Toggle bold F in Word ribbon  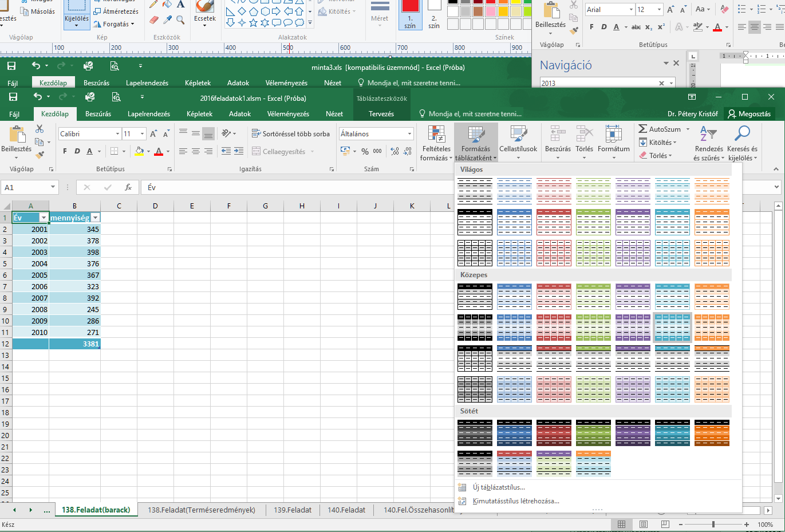point(591,27)
